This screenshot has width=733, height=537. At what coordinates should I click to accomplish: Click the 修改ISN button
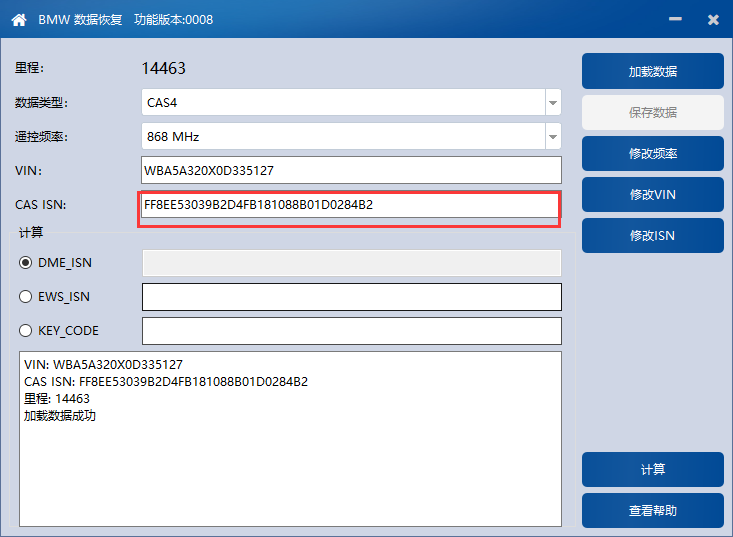coord(653,236)
